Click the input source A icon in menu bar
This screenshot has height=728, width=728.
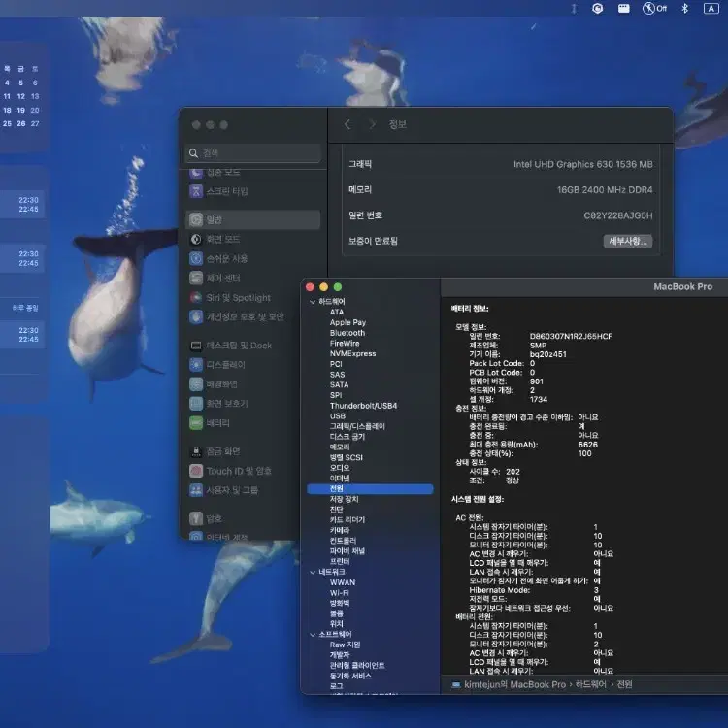pyautogui.click(x=711, y=9)
